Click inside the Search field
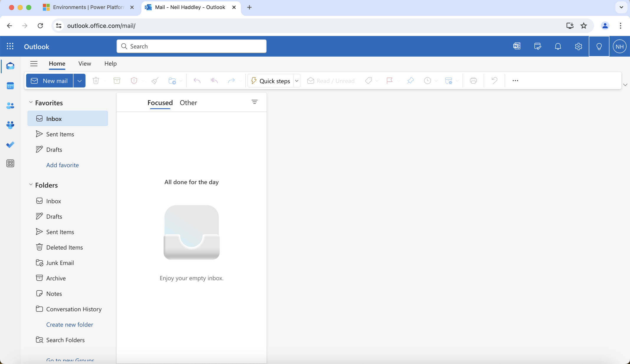Image resolution: width=630 pixels, height=364 pixels. (191, 46)
